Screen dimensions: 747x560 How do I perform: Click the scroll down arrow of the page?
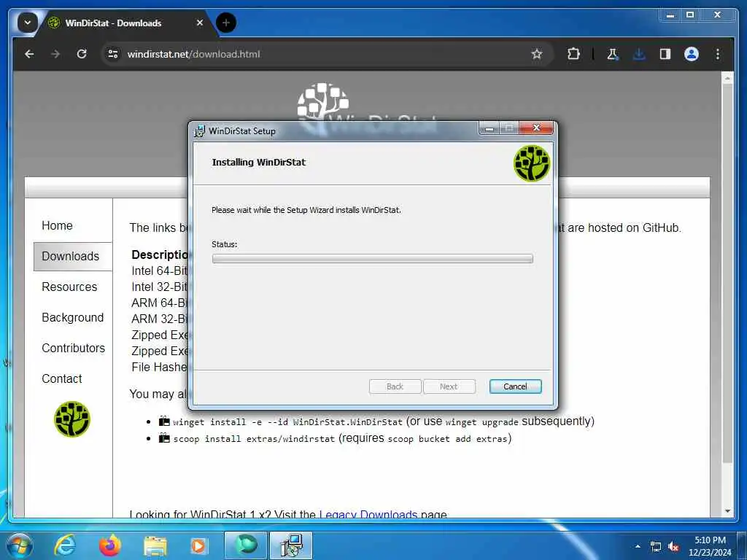[727, 511]
